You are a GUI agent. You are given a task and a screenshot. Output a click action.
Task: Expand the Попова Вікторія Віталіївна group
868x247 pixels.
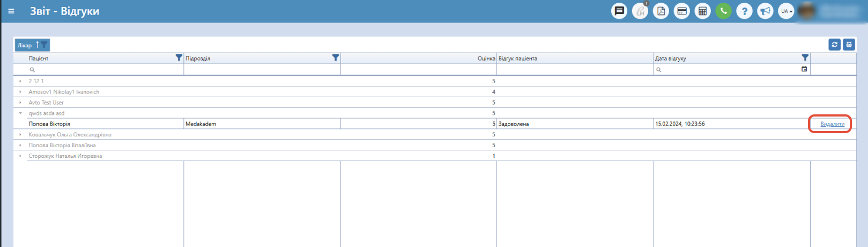pyautogui.click(x=20, y=146)
